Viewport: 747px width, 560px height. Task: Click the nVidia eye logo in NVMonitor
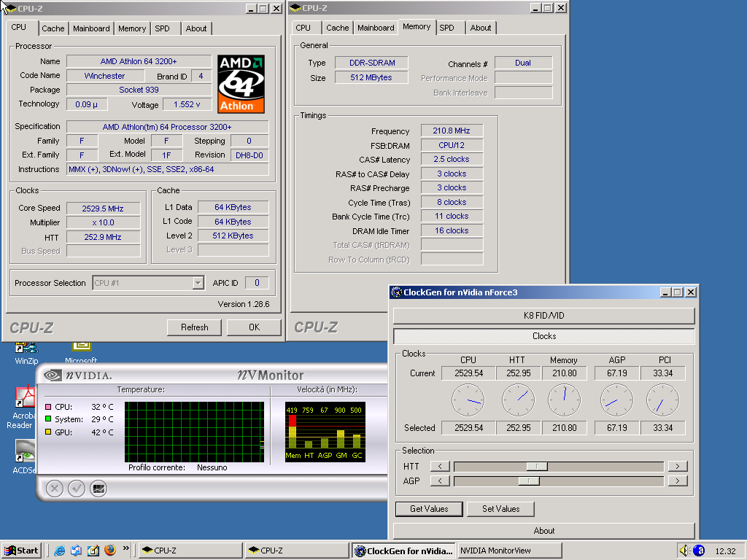coord(53,376)
